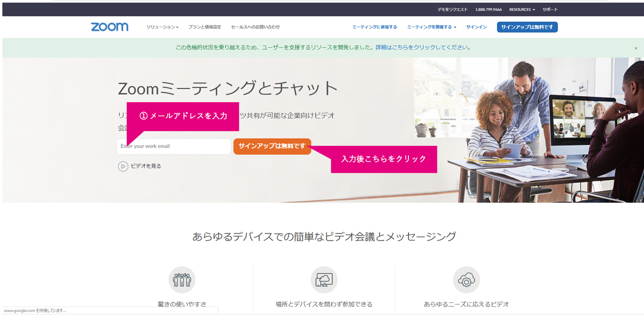Click ミーティングに参加する link
The width and height of the screenshot is (644, 315).
point(374,27)
